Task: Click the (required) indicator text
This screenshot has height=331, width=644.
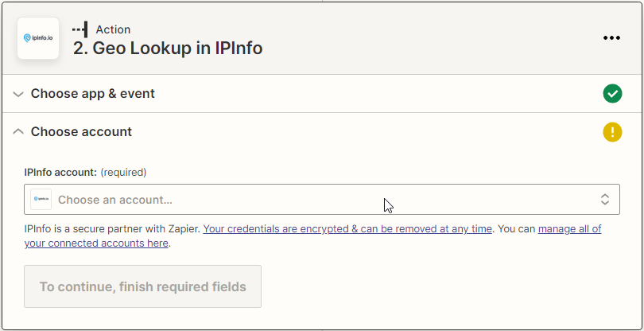Action: (x=124, y=172)
